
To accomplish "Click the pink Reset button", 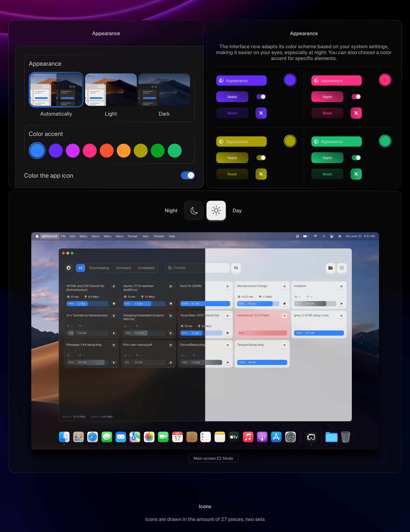I will [x=327, y=113].
